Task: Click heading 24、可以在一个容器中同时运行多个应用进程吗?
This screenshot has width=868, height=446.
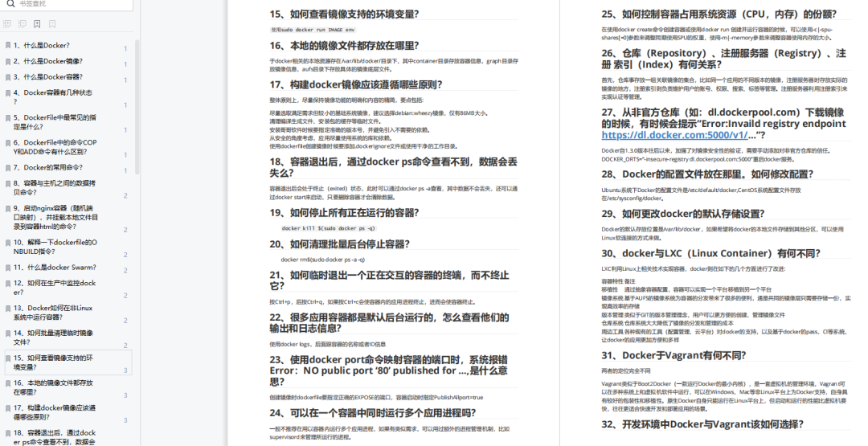Action: point(373,413)
